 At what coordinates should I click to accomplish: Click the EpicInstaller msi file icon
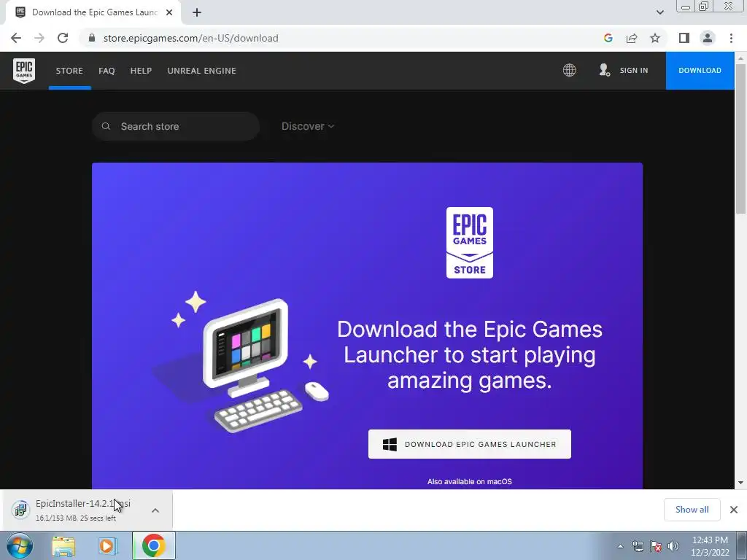click(x=20, y=510)
